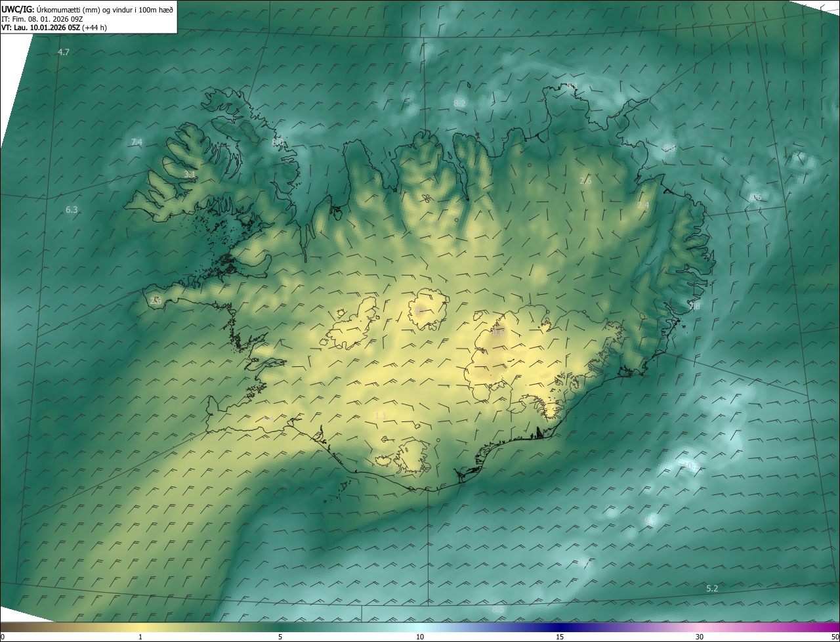The image size is (840, 642).
Task: Click the map value 8.2
Action: point(459,103)
